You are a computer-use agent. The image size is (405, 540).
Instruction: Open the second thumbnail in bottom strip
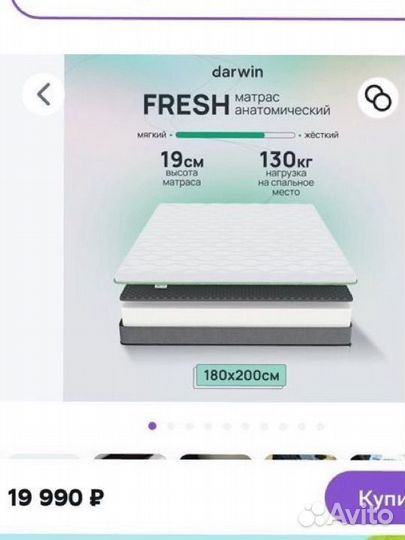130,458
